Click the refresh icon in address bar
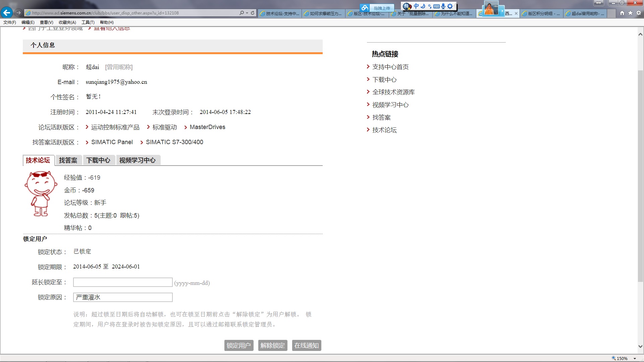The image size is (644, 362). 253,13
